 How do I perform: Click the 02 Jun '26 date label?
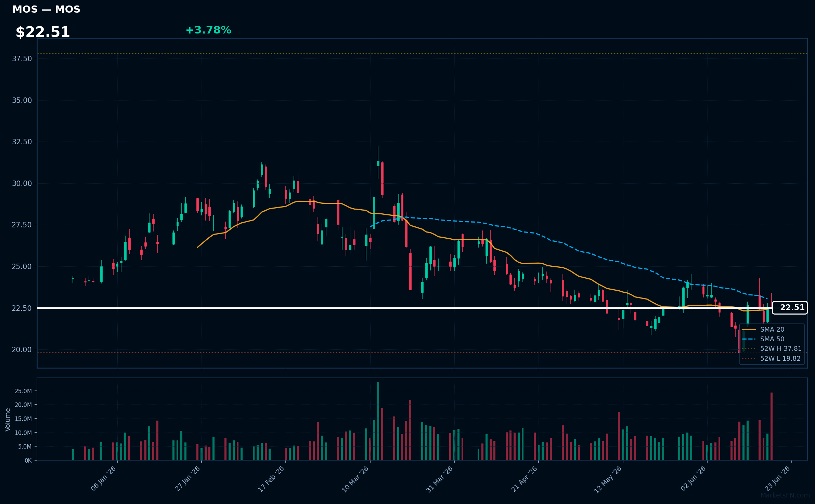pos(694,478)
